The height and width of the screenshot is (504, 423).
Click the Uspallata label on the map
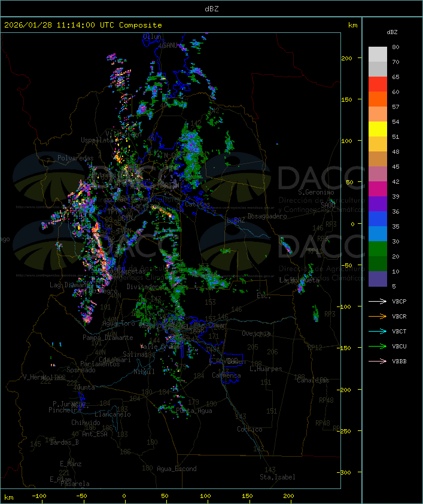(x=97, y=140)
